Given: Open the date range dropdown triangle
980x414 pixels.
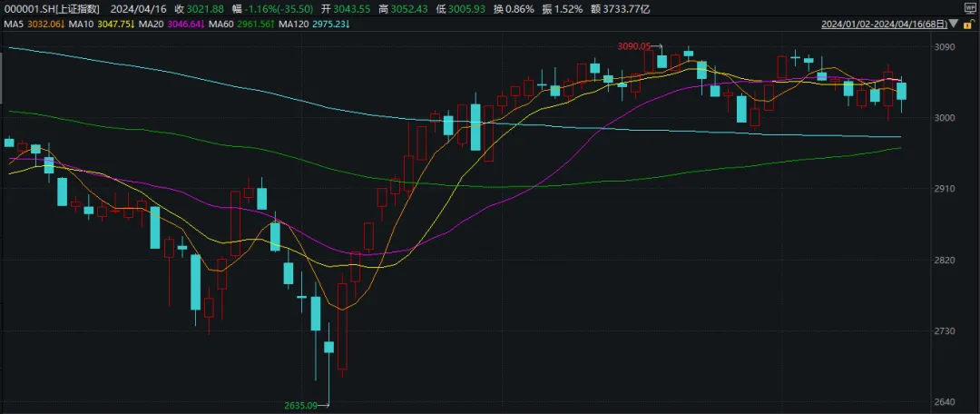Looking at the screenshot, I should click(x=953, y=25).
